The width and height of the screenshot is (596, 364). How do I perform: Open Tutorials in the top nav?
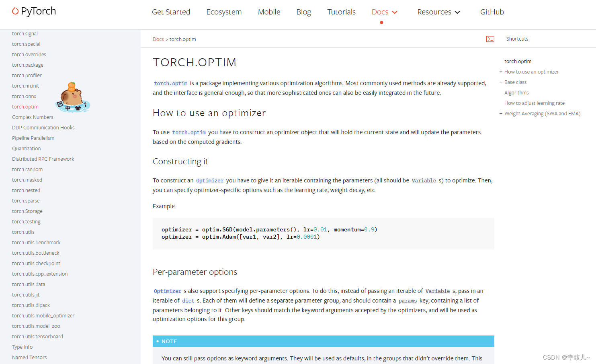341,12
